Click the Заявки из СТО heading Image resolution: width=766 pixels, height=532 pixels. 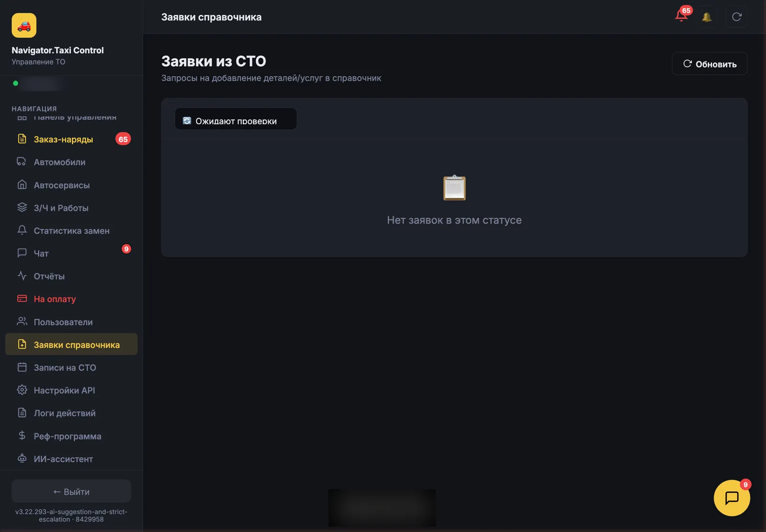(x=214, y=61)
